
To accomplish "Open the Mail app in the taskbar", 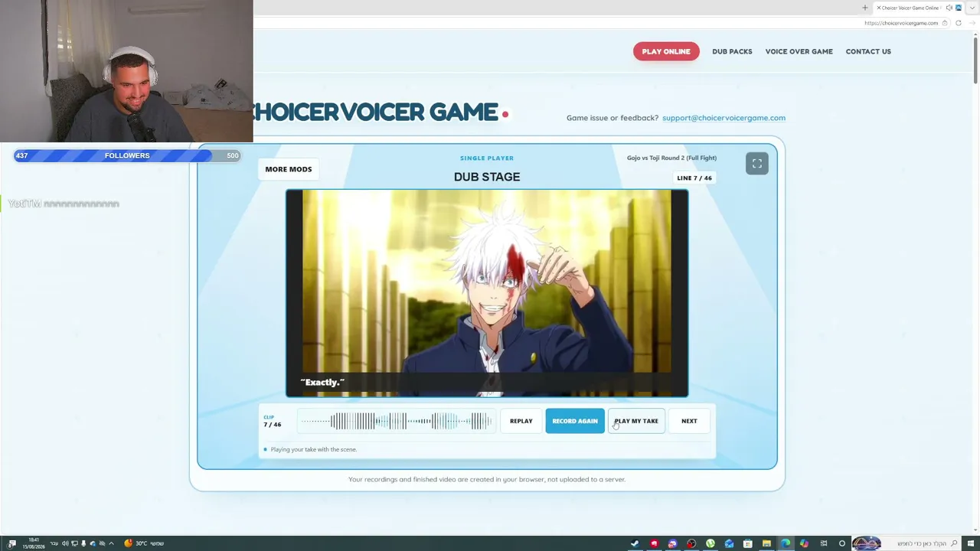I will click(729, 543).
